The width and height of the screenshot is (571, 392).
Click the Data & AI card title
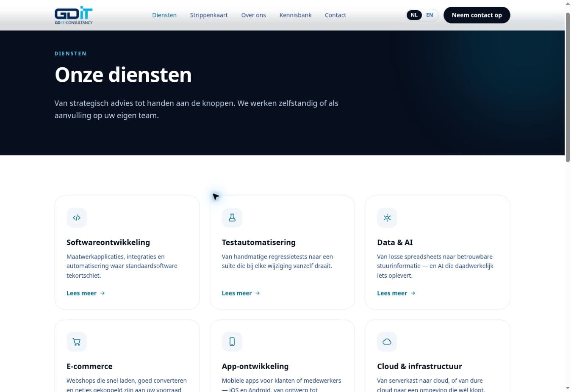tap(395, 243)
